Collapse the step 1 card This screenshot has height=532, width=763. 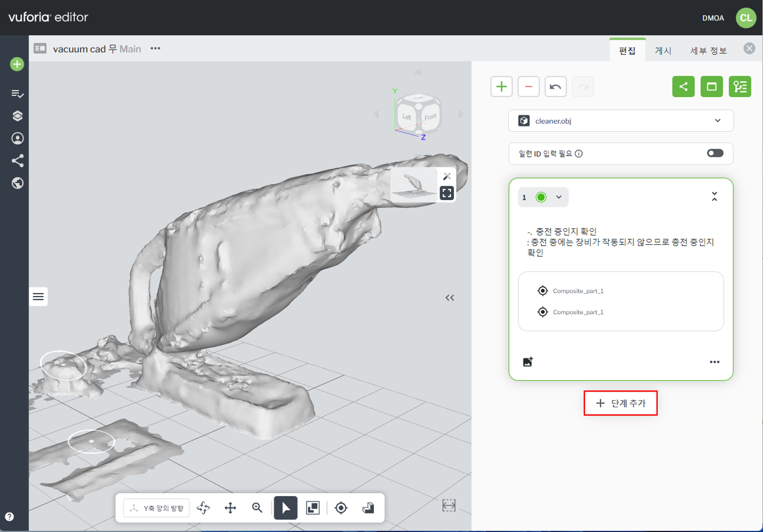pyautogui.click(x=714, y=197)
